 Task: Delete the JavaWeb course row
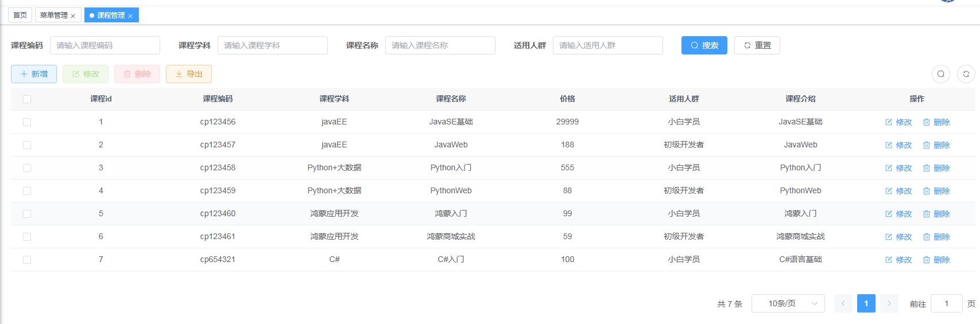pyautogui.click(x=936, y=145)
